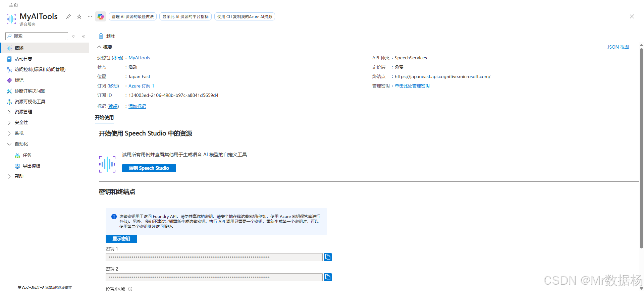Select 概述 in the left menu
Viewport: 644px width, 291px height.
(x=45, y=48)
